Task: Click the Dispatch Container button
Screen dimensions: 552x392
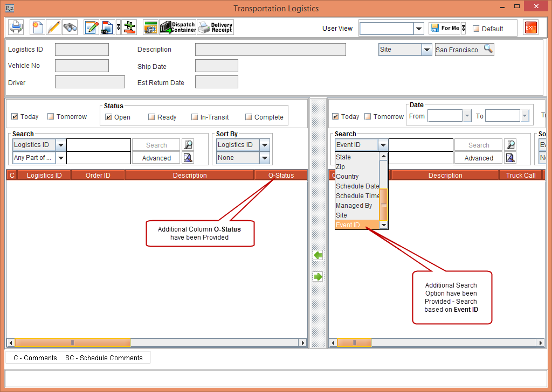Action: [178, 27]
